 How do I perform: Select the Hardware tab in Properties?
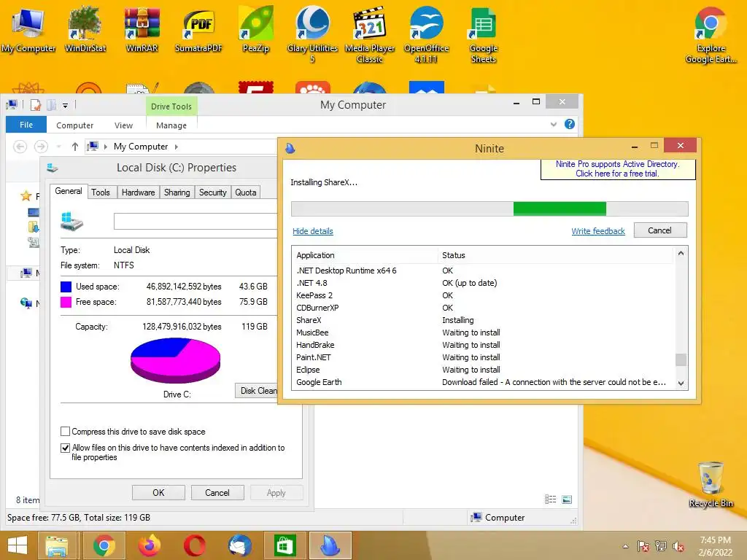(x=138, y=192)
